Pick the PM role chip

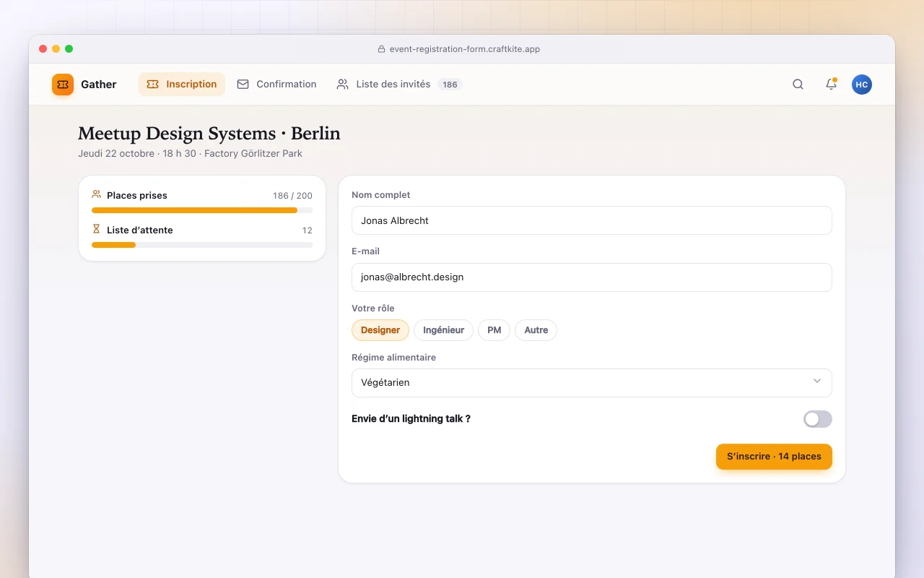494,330
